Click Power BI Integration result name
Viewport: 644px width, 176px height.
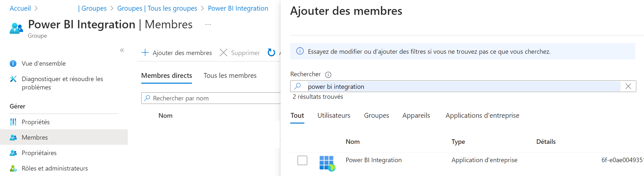(x=374, y=160)
